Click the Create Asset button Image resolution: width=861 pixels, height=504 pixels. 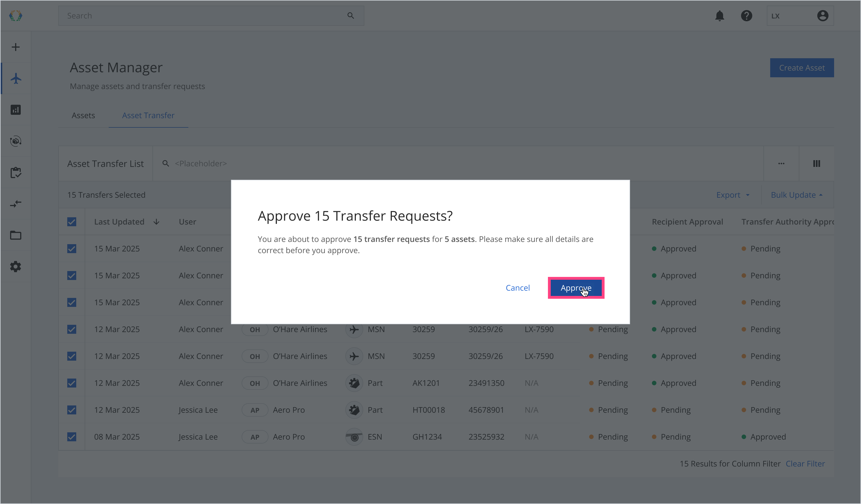pyautogui.click(x=802, y=68)
